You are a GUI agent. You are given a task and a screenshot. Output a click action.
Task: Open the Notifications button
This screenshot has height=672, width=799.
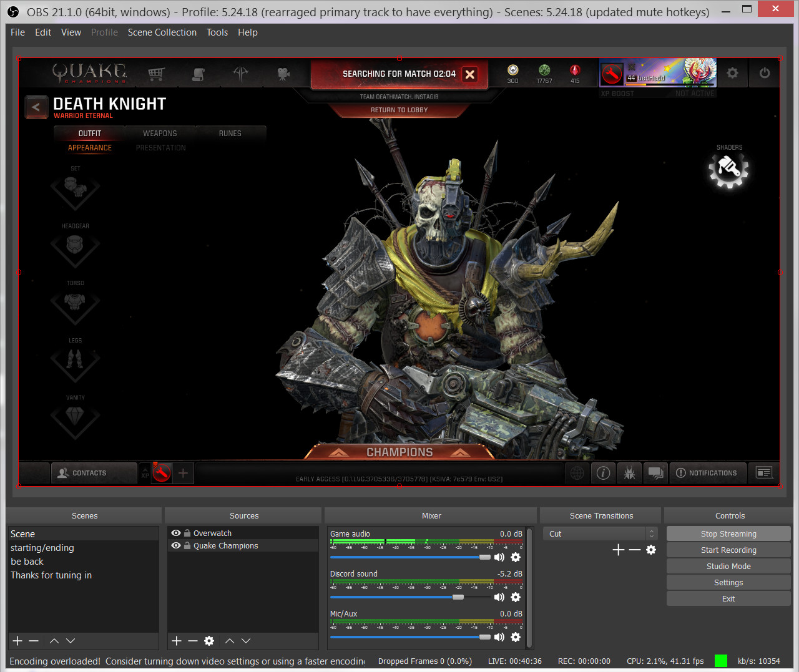707,473
